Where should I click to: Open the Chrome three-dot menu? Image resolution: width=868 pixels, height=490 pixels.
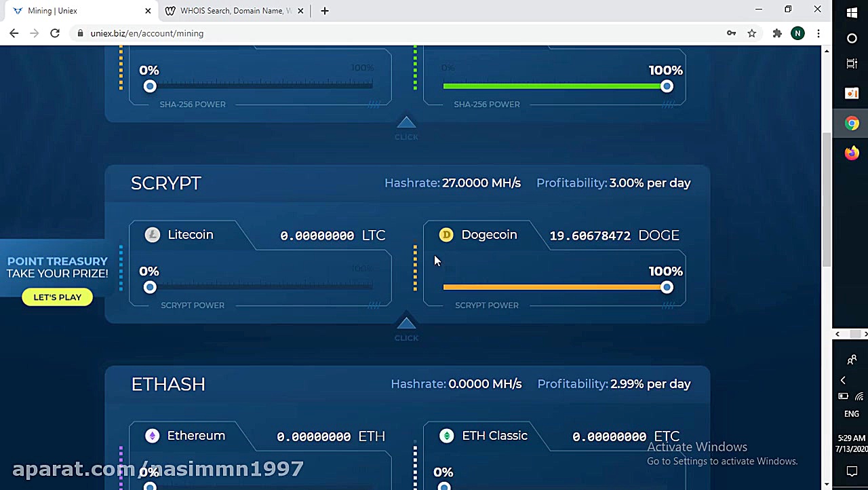point(818,33)
